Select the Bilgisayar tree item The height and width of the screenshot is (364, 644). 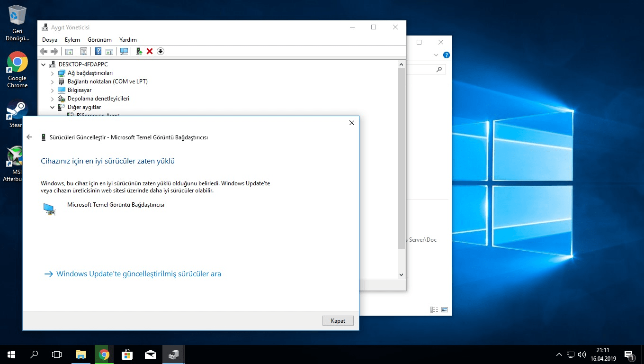79,90
